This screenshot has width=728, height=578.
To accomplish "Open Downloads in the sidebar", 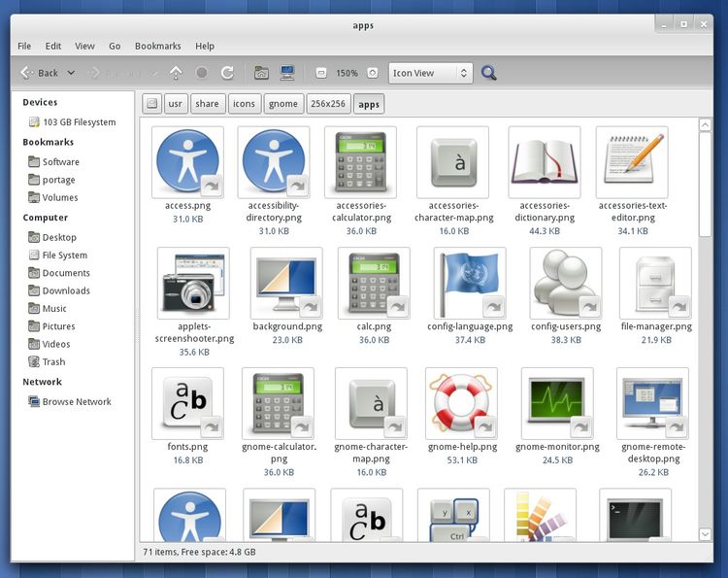I will pyautogui.click(x=65, y=290).
